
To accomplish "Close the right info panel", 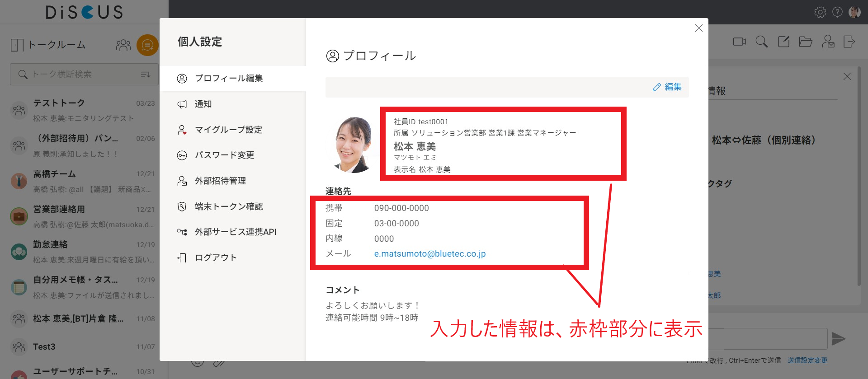I will click(847, 76).
